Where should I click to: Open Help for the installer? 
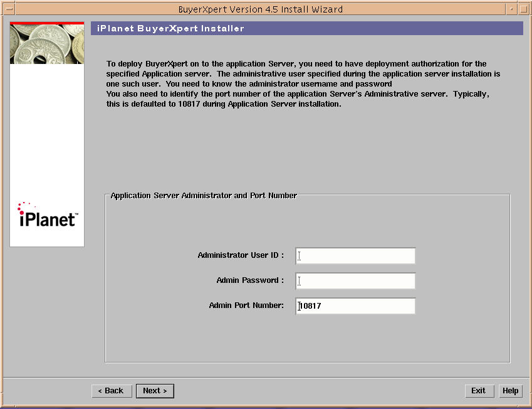coord(510,391)
